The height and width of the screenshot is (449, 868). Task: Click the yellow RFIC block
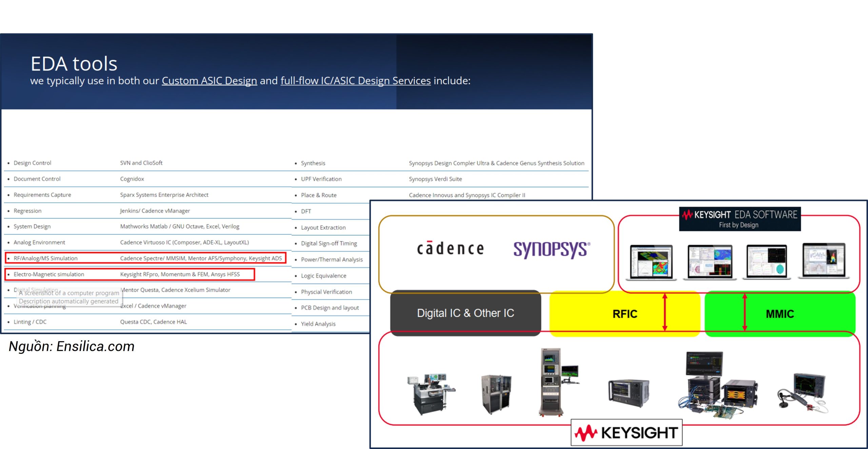click(625, 314)
